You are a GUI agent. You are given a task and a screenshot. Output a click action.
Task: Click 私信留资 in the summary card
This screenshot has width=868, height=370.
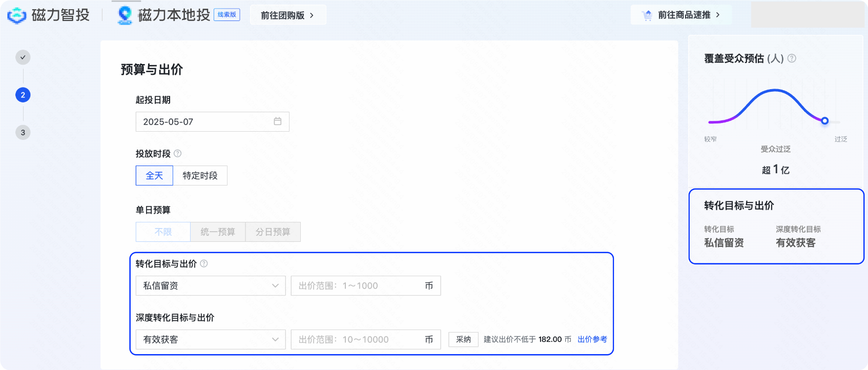[x=724, y=243]
